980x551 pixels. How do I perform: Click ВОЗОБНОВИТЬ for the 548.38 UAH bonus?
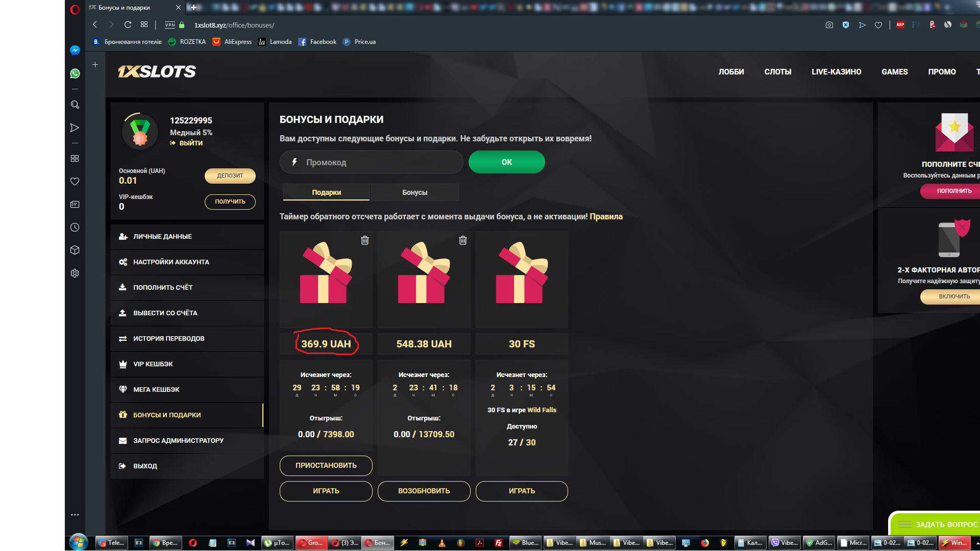click(424, 491)
